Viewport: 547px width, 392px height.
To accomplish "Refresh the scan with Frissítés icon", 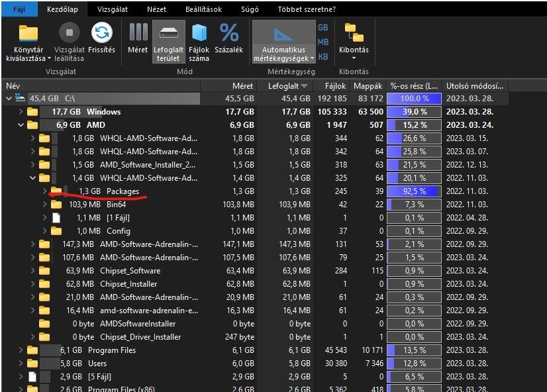I will [x=101, y=33].
